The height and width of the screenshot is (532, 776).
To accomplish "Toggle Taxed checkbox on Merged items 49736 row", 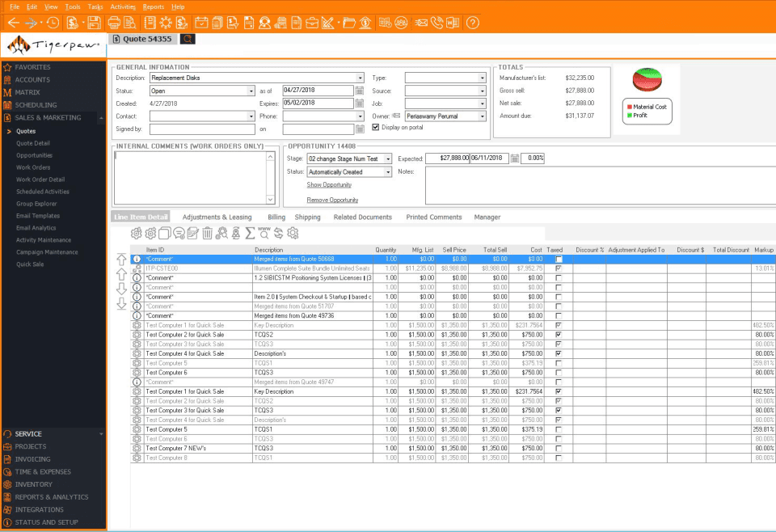I will click(x=559, y=316).
